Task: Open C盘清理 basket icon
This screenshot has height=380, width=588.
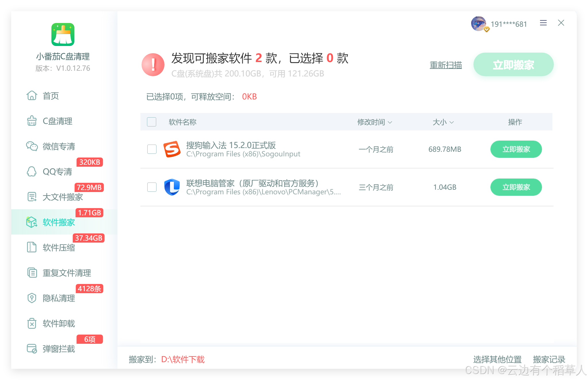Action: [x=32, y=121]
